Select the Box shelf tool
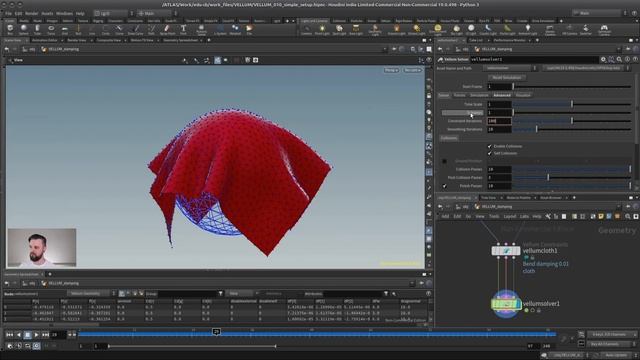The height and width of the screenshot is (360, 640). 10,29
